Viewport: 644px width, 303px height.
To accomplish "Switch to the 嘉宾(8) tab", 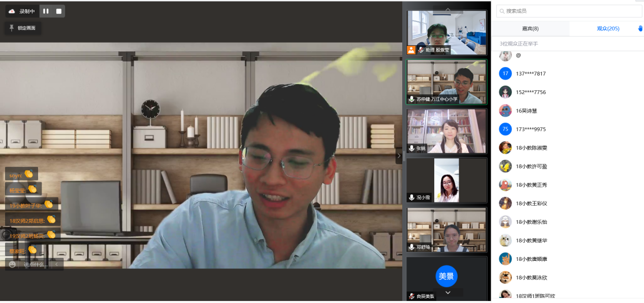I will pos(530,28).
